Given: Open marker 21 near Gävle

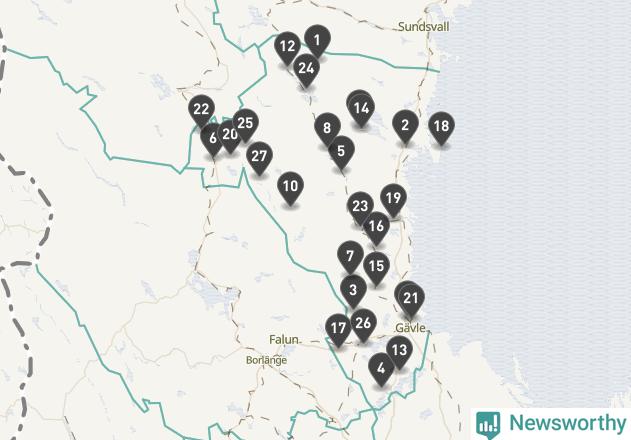Looking at the screenshot, I should [410, 299].
